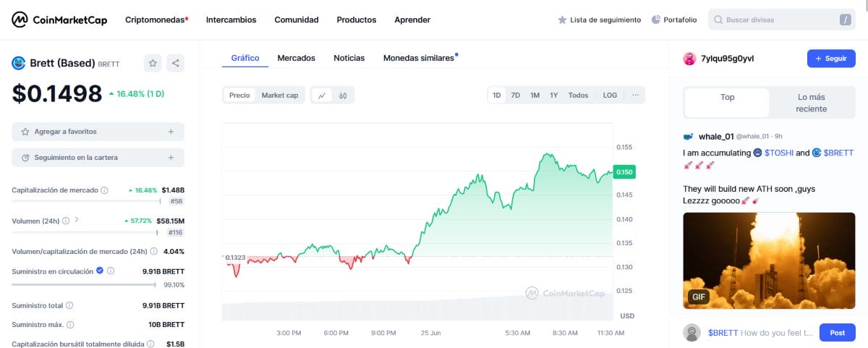Select the 7D time range

click(516, 95)
